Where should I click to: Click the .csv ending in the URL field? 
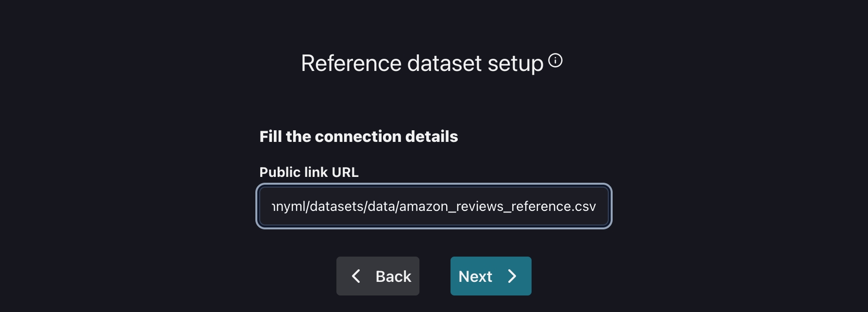point(584,207)
